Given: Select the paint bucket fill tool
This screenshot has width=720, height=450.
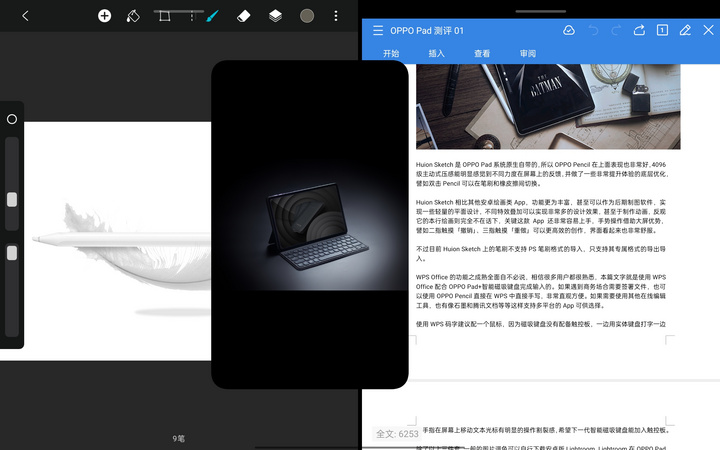Looking at the screenshot, I should pyautogui.click(x=133, y=16).
